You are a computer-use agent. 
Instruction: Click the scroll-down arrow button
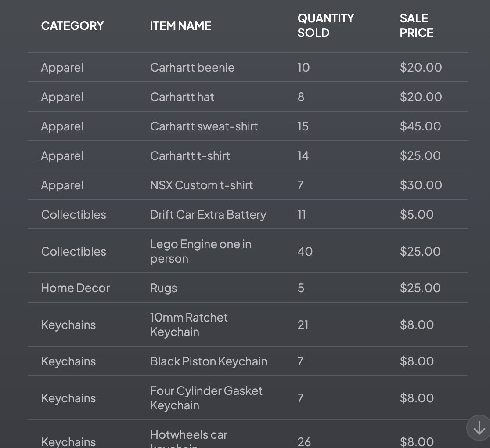(x=479, y=428)
